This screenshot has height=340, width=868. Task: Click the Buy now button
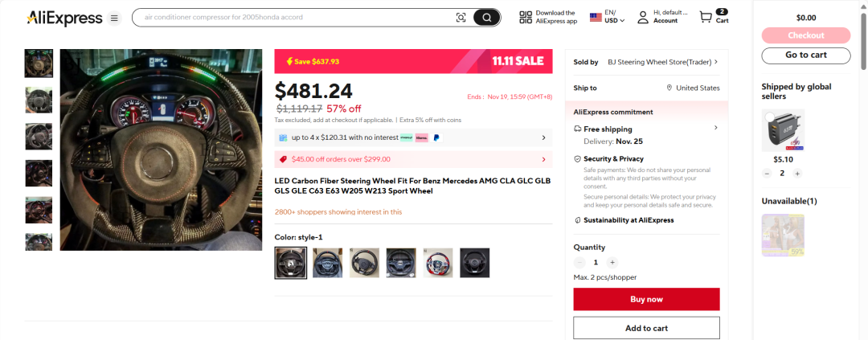646,299
